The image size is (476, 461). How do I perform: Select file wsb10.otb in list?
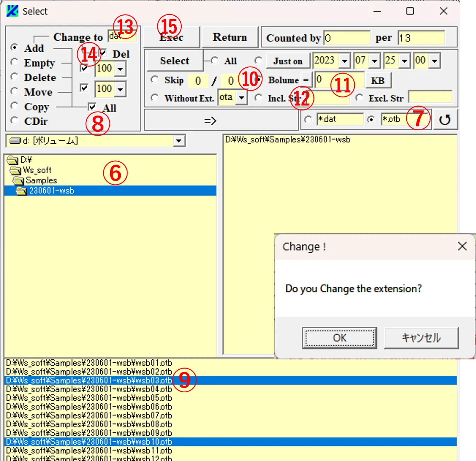tap(231, 442)
